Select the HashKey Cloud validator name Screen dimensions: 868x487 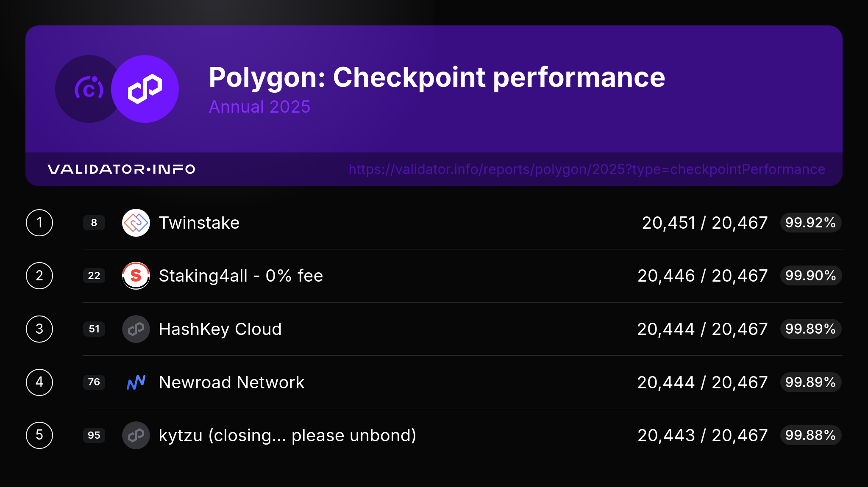click(x=220, y=329)
